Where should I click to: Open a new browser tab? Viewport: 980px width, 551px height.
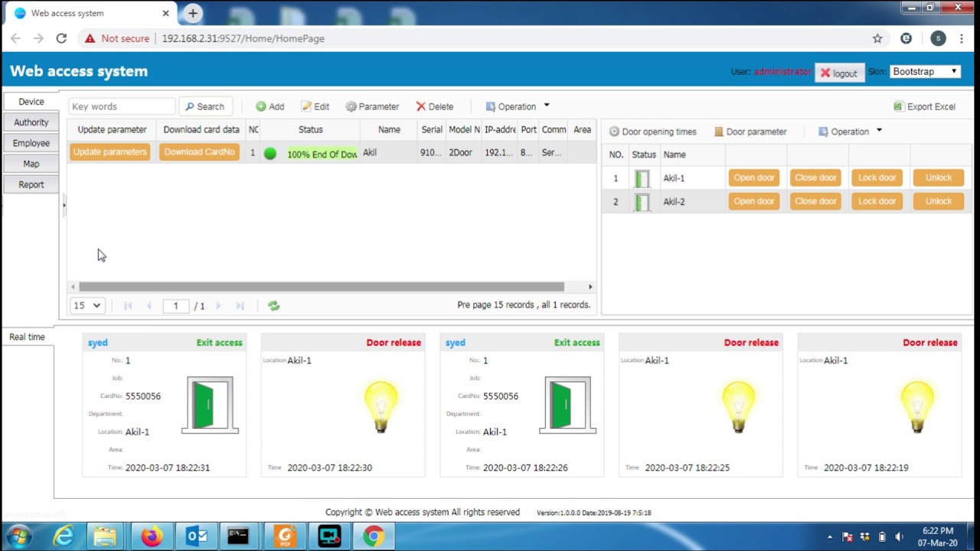(x=193, y=13)
